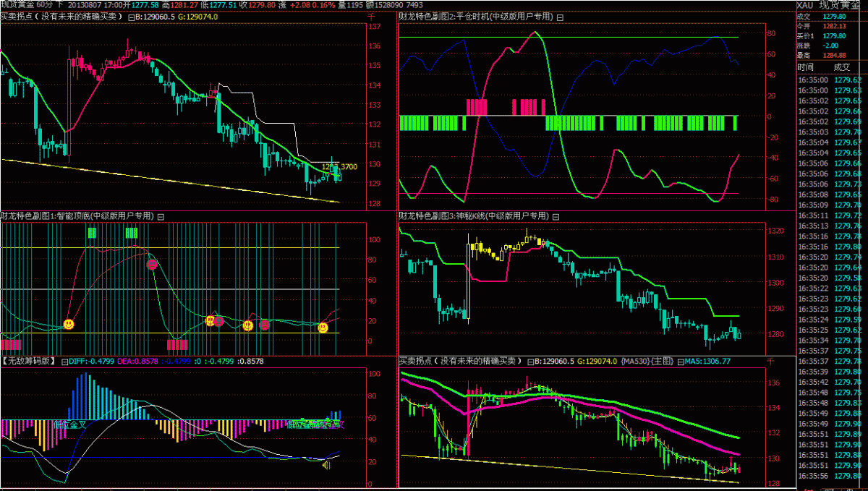This screenshot has width=868, height=491.
Task: Click the red bars at bottom-left of 智能顶底 chart
Action: pos(12,343)
